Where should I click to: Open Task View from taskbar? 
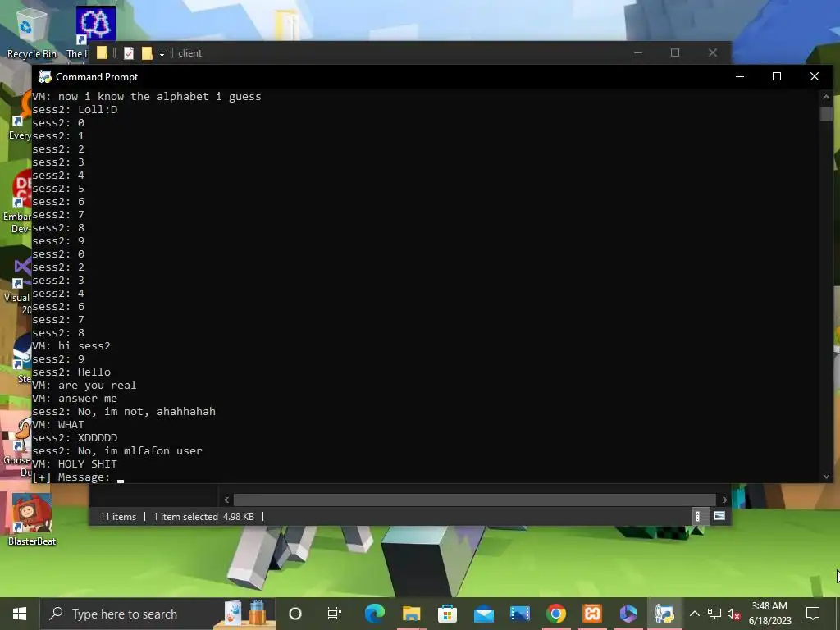click(335, 614)
